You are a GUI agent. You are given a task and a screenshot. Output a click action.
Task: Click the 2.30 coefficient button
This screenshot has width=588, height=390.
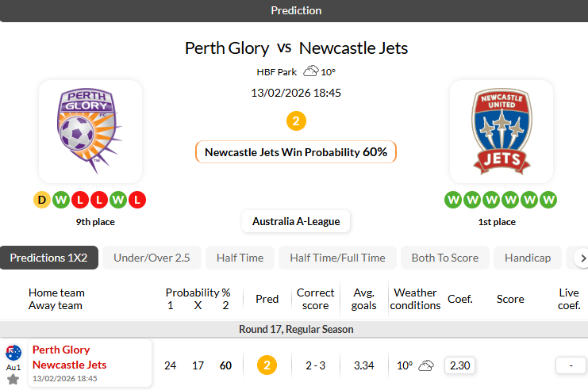tap(459, 365)
